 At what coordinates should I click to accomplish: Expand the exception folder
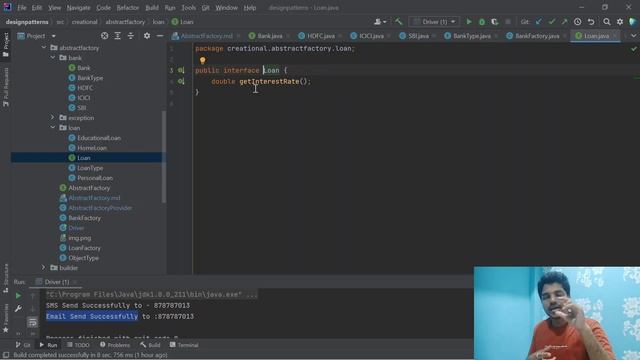click(x=53, y=118)
